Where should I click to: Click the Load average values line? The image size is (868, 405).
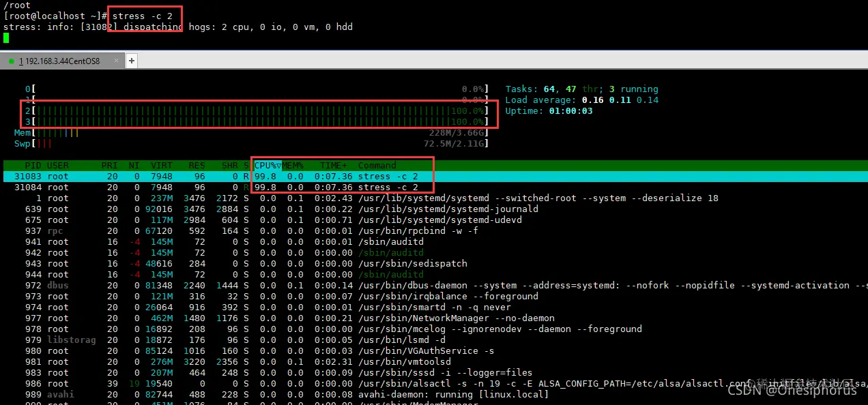point(581,100)
